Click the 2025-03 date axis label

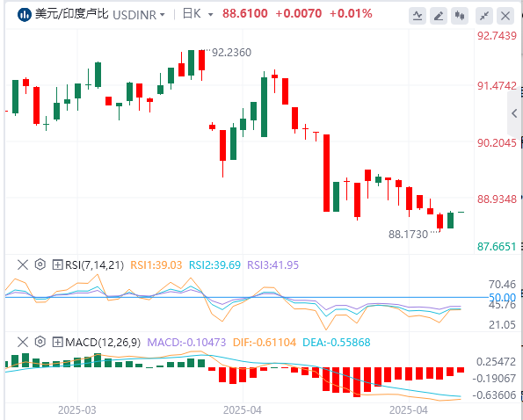coord(77,410)
